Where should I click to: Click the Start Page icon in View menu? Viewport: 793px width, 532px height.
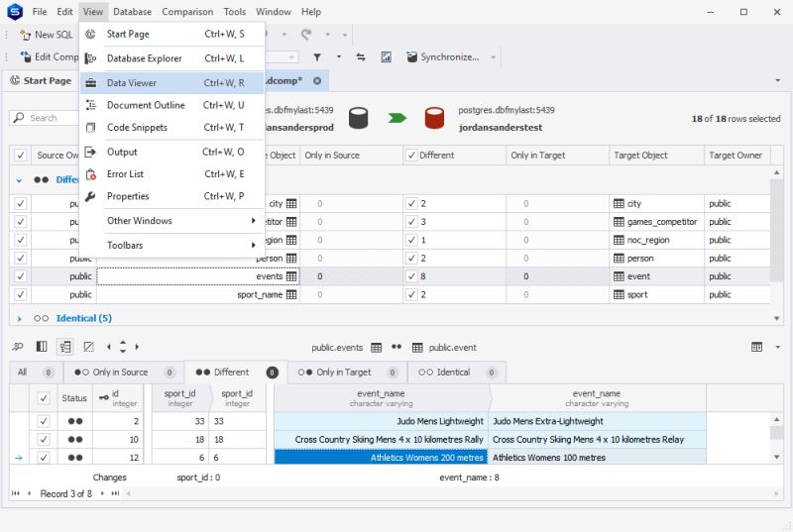pyautogui.click(x=90, y=34)
